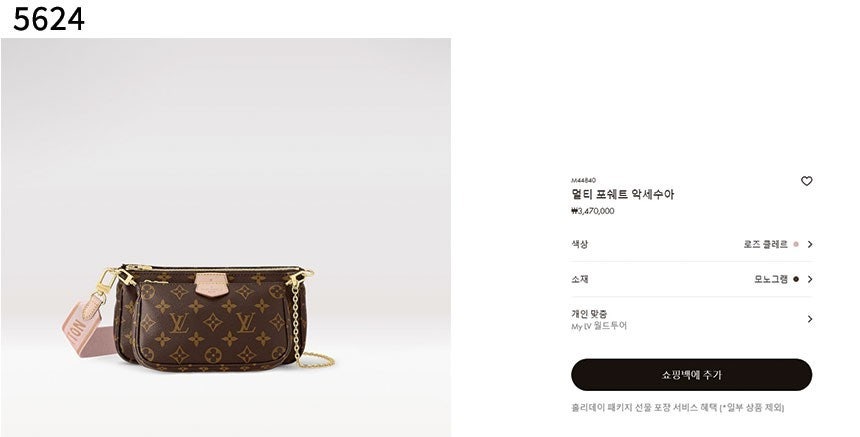This screenshot has width=860, height=437.
Task: Select the dark 모노그램 material dot
Action: (796, 280)
